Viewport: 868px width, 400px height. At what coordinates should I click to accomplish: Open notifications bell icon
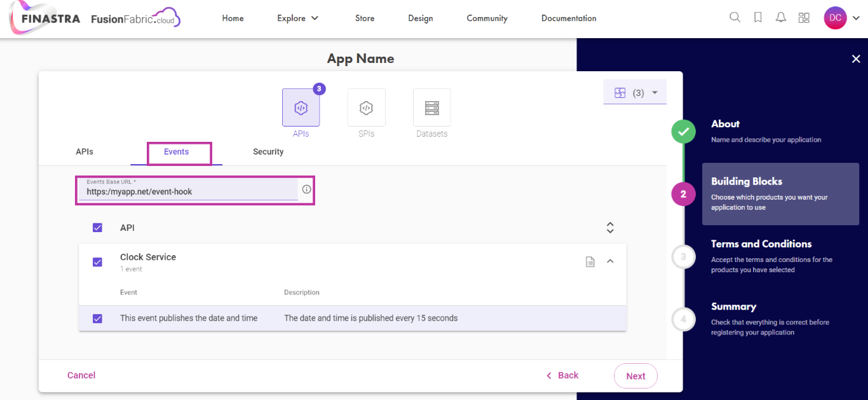[781, 18]
